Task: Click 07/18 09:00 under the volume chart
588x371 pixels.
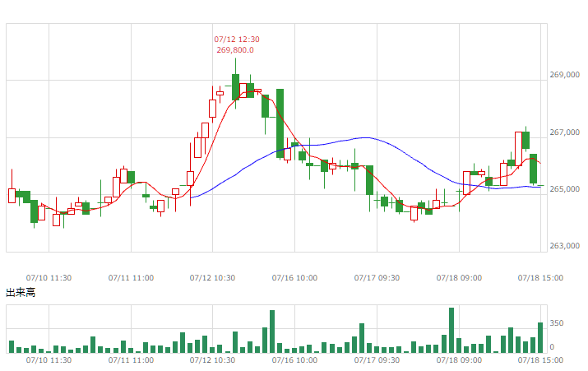Action: (x=459, y=360)
